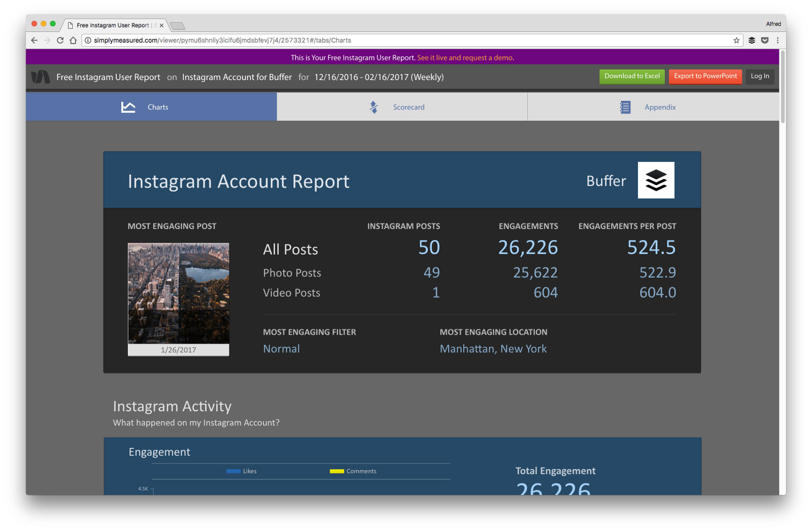Open the Buffer extension icon in toolbar
The image size is (812, 532).
coord(752,41)
